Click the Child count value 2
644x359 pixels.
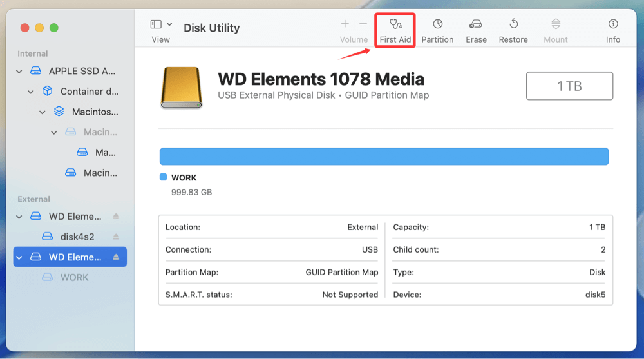[603, 249]
